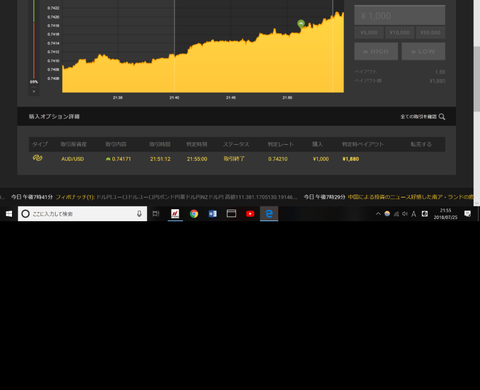
Task: Click the Fibonacci news ticker headline
Action: click(75, 197)
